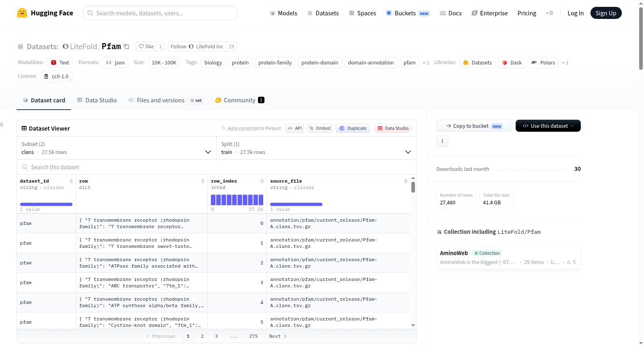The image size is (644, 347).
Task: Click the dataset_id distribution bar
Action: [46, 204]
